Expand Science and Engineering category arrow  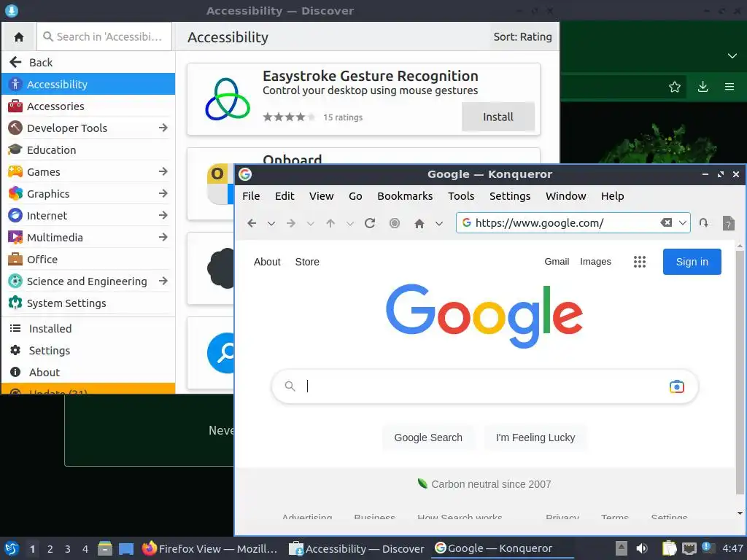[163, 281]
